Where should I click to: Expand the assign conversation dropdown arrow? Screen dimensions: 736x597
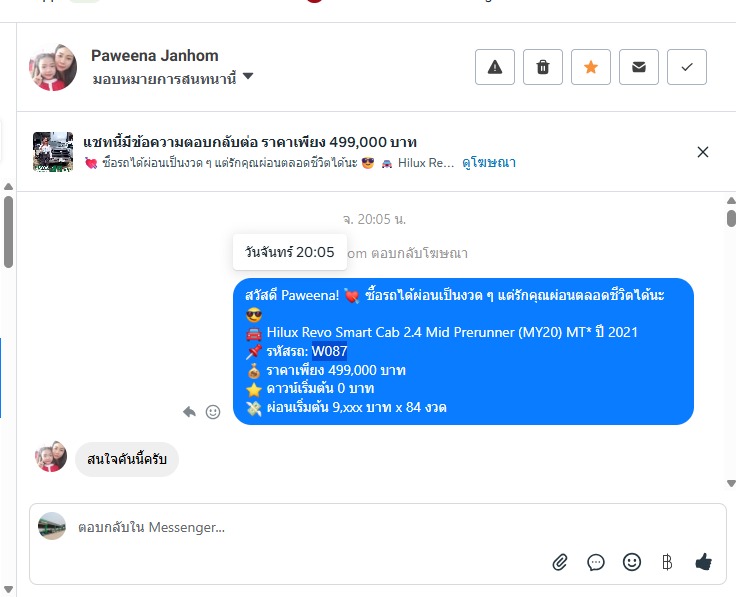[248, 76]
